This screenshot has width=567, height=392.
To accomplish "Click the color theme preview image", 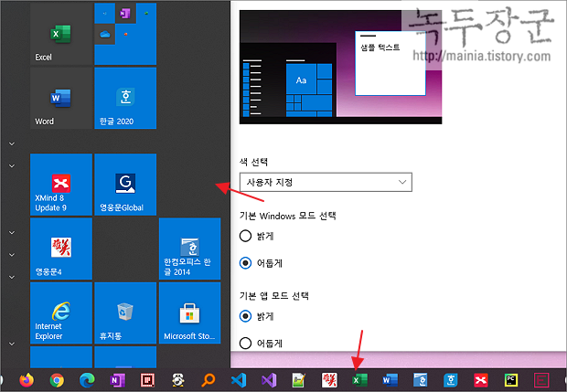I will 340,67.
